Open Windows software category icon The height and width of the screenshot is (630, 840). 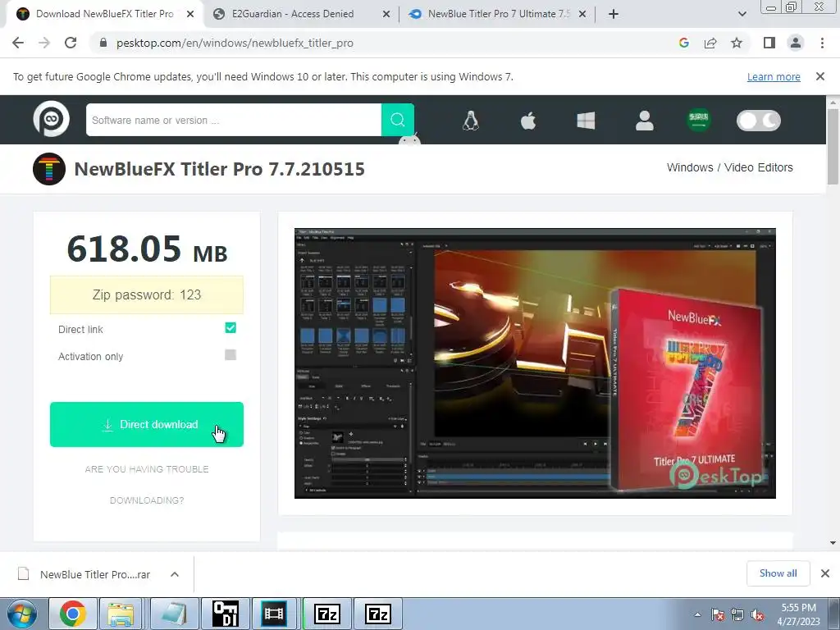[x=586, y=121]
